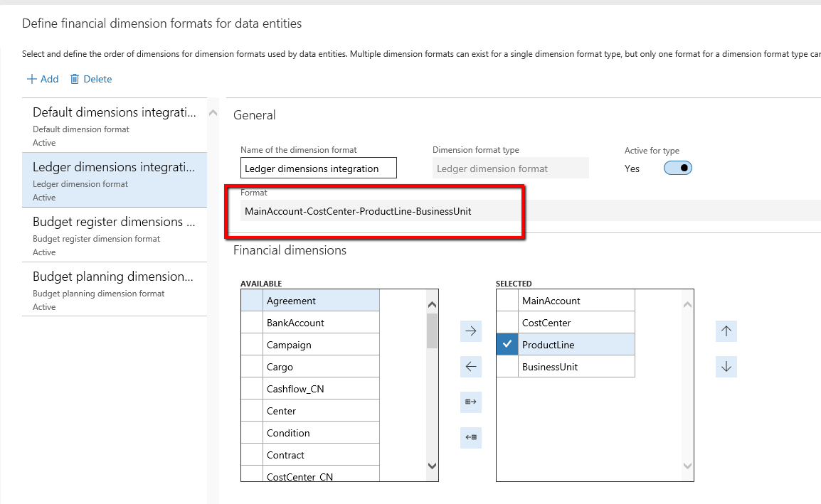Click the move-all-right icon to add all dimensions
Image resolution: width=821 pixels, height=504 pixels.
470,402
